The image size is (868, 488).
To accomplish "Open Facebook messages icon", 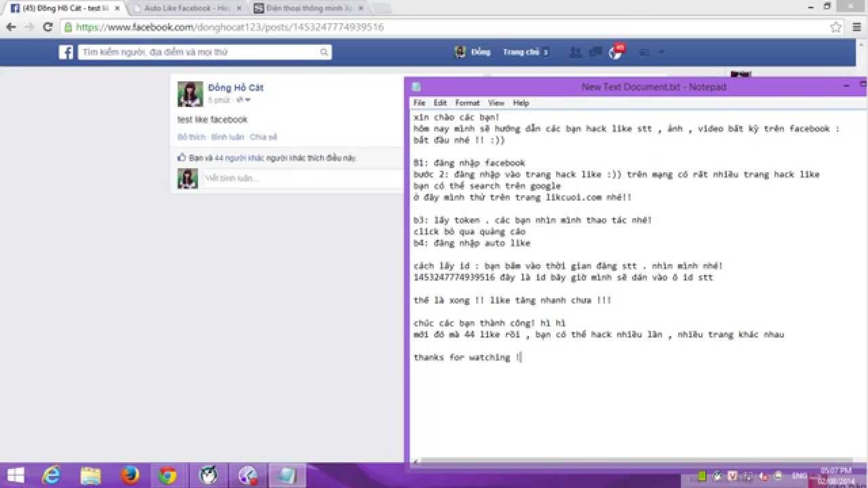I will coord(595,52).
